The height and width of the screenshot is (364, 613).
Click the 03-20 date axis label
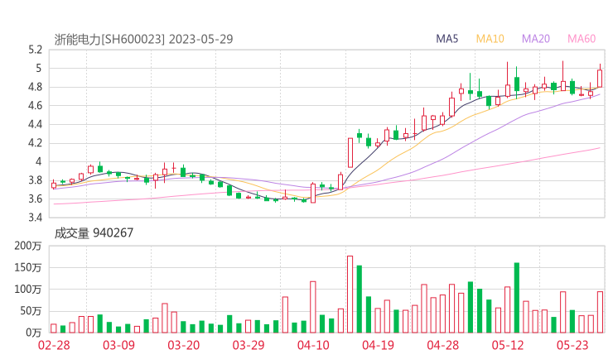[x=184, y=345]
